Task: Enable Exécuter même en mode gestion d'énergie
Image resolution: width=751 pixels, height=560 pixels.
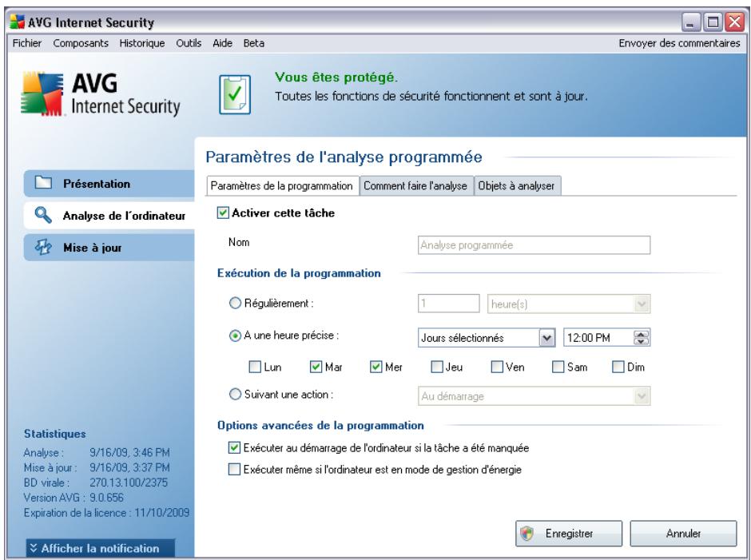Action: coord(234,470)
